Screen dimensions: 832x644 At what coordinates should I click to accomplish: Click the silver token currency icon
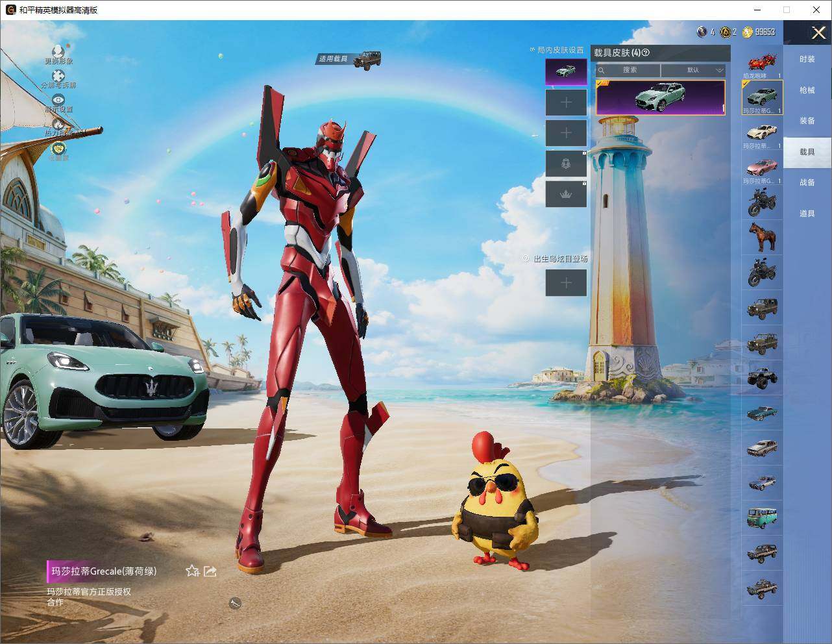coord(702,32)
